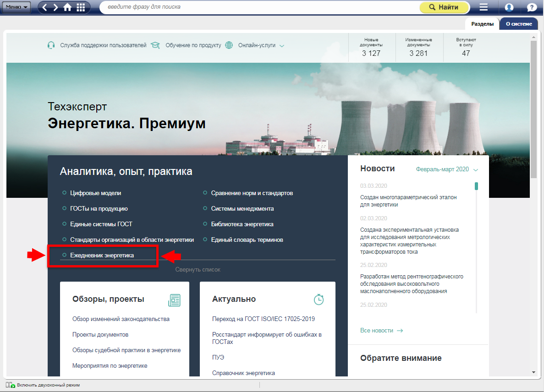Click the search phrase input field
The height and width of the screenshot is (392, 544).
pyautogui.click(x=259, y=7)
